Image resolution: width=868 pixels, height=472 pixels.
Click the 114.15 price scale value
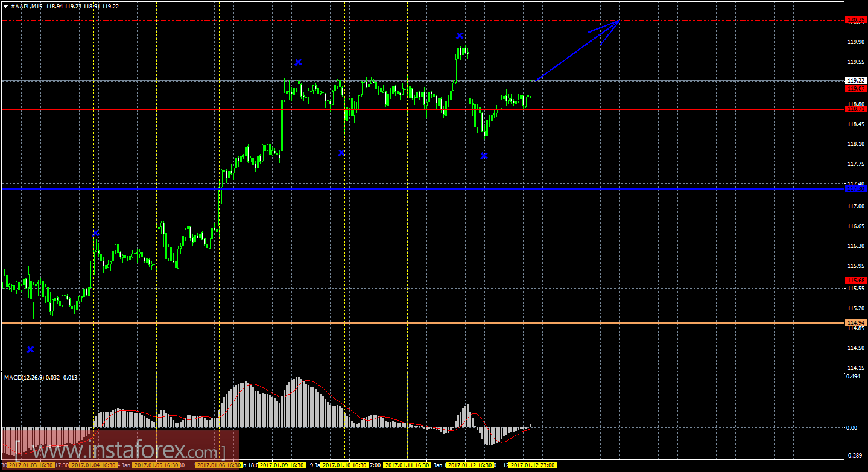tap(855, 368)
